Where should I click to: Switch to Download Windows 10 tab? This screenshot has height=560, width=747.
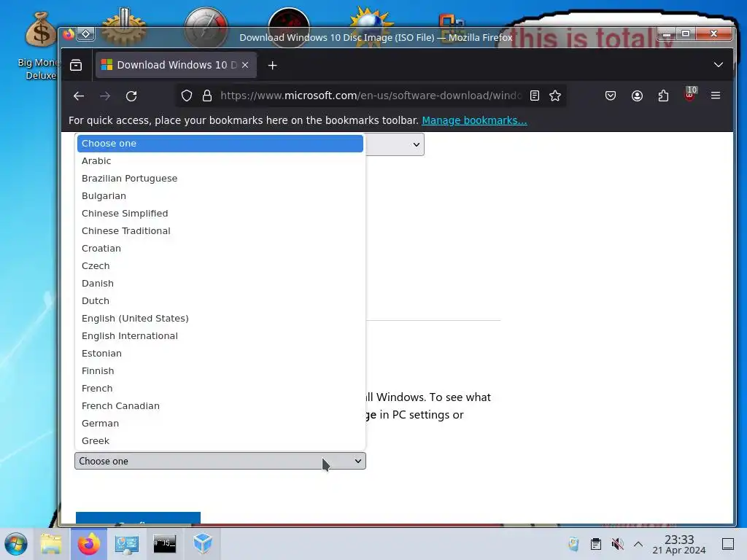pos(177,65)
